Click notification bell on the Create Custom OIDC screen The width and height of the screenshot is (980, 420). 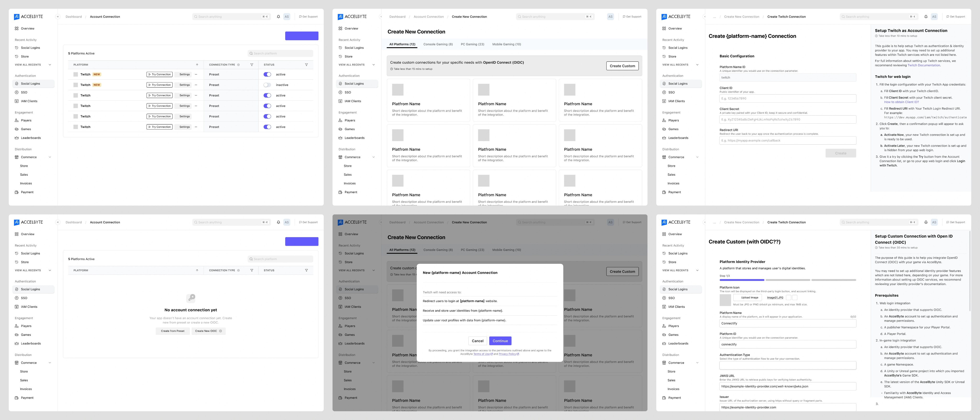pyautogui.click(x=926, y=222)
